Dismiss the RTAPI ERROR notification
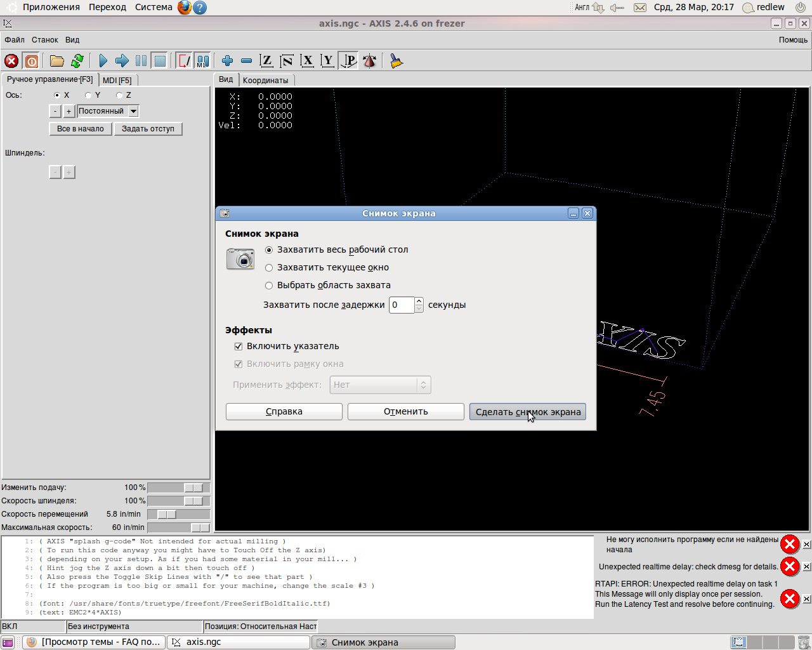Viewport: 812px width, 650px height. pos(806,599)
